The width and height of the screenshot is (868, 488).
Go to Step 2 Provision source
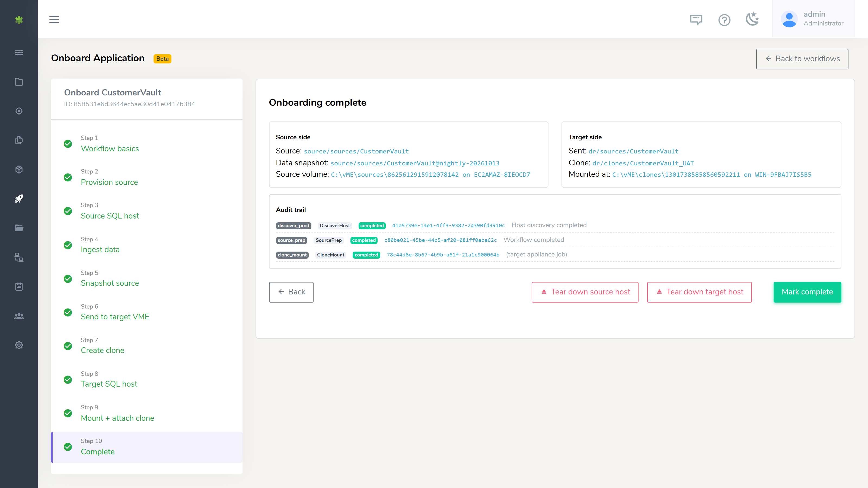(146, 178)
